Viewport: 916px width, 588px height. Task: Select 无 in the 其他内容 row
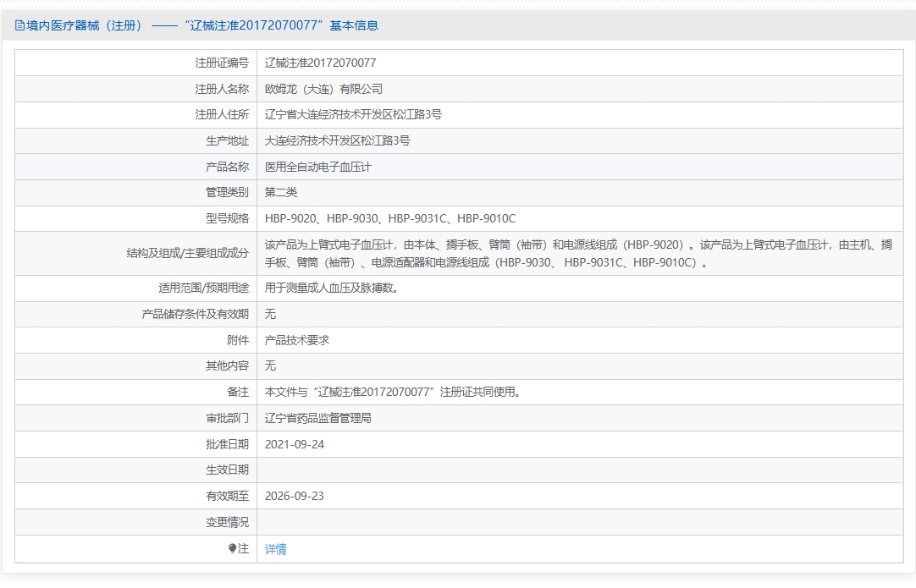pos(270,365)
